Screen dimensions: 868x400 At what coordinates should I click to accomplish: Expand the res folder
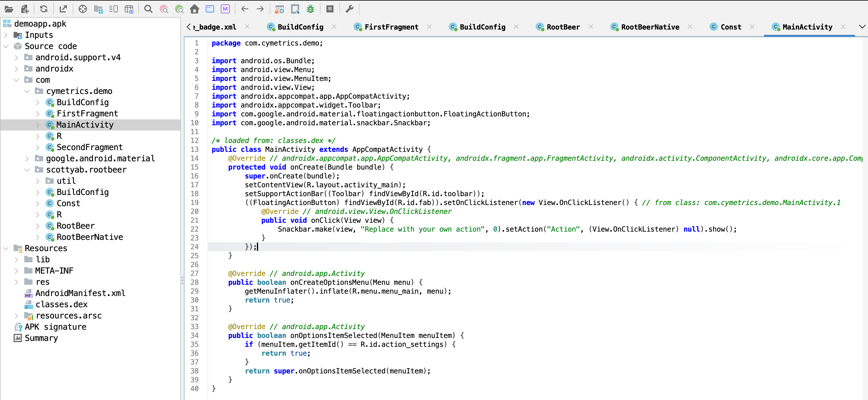[17, 282]
